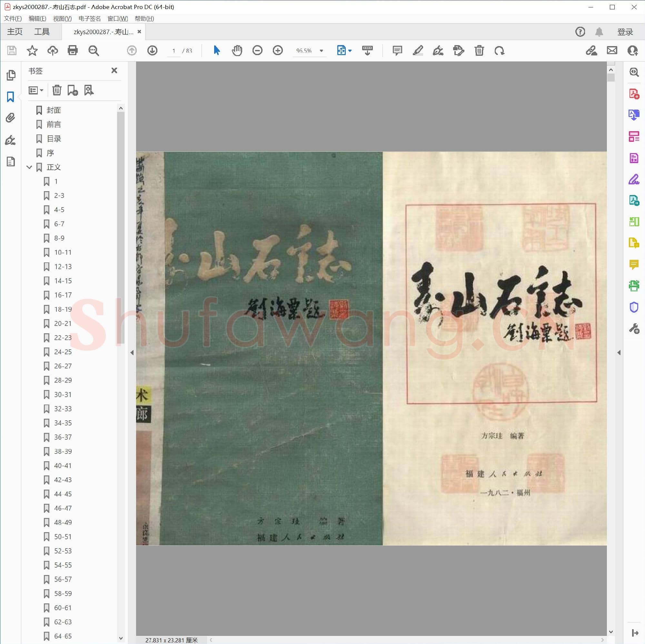This screenshot has height=644, width=645.
Task: Add a sticky note comment
Action: (x=397, y=50)
